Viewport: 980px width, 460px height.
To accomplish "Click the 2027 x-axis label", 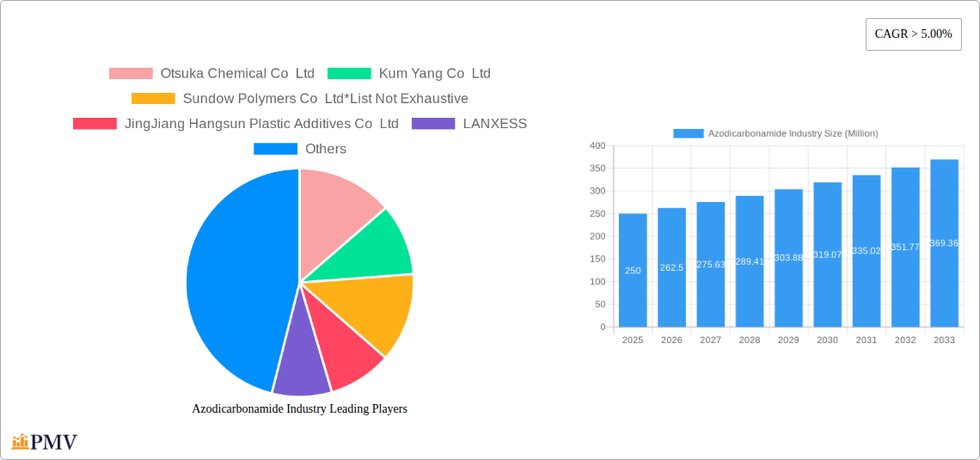I will (x=711, y=340).
